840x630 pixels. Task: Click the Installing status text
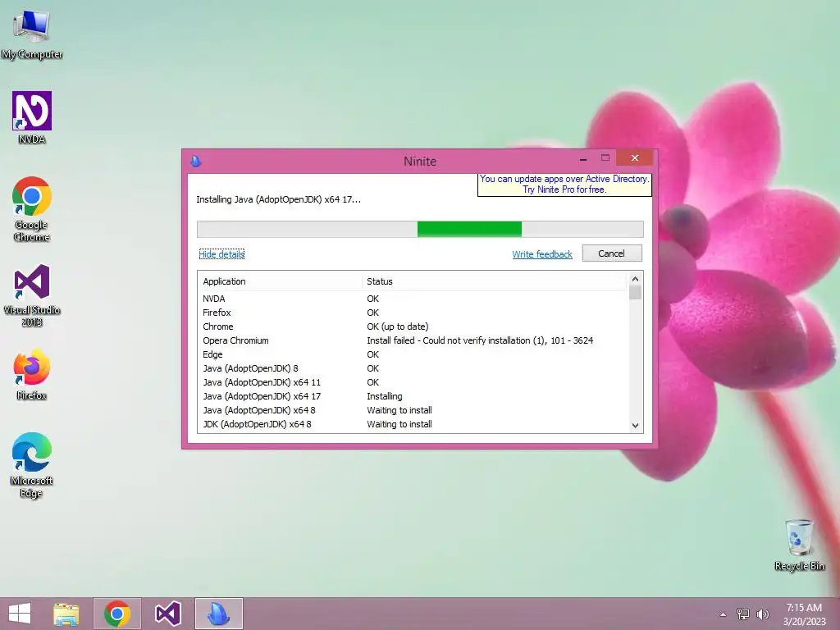click(x=385, y=396)
